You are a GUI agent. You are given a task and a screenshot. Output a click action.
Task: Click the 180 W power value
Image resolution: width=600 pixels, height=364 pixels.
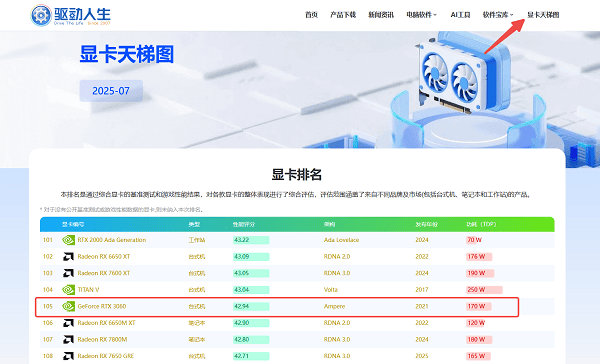[476, 340]
